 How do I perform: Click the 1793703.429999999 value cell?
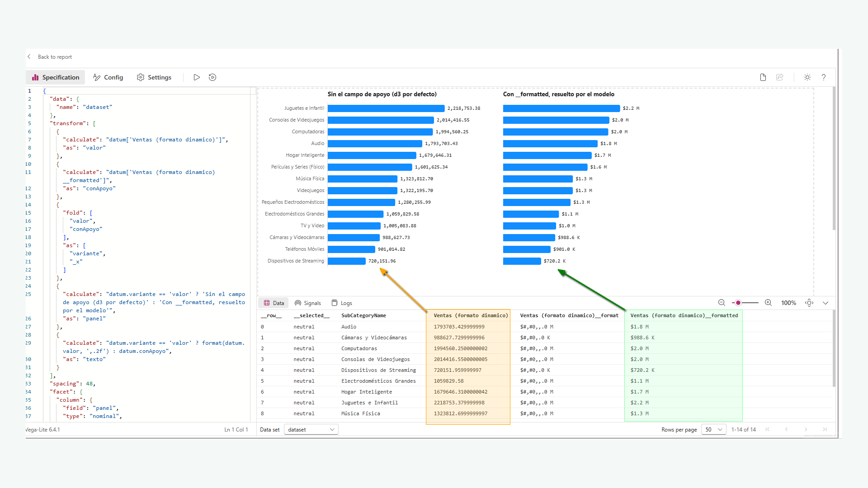point(459,327)
